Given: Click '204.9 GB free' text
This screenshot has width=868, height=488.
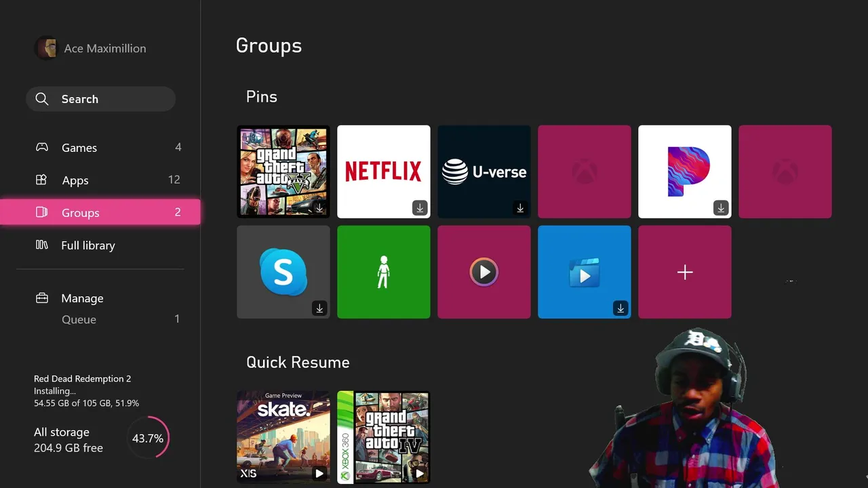Looking at the screenshot, I should tap(68, 448).
